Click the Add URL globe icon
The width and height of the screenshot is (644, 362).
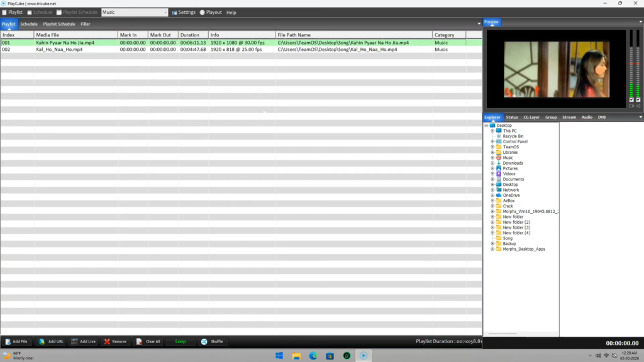pos(42,342)
